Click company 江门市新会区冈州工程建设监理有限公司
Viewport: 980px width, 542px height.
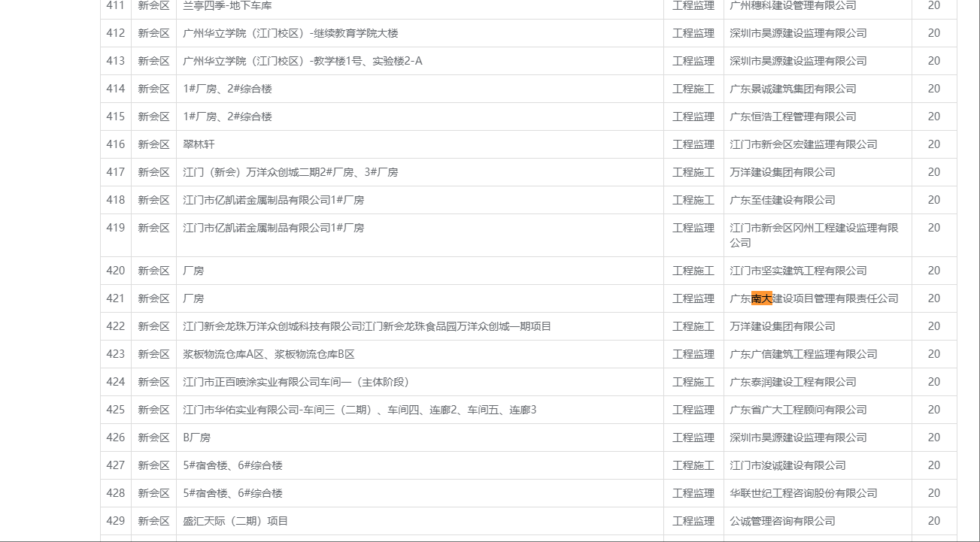pyautogui.click(x=814, y=235)
